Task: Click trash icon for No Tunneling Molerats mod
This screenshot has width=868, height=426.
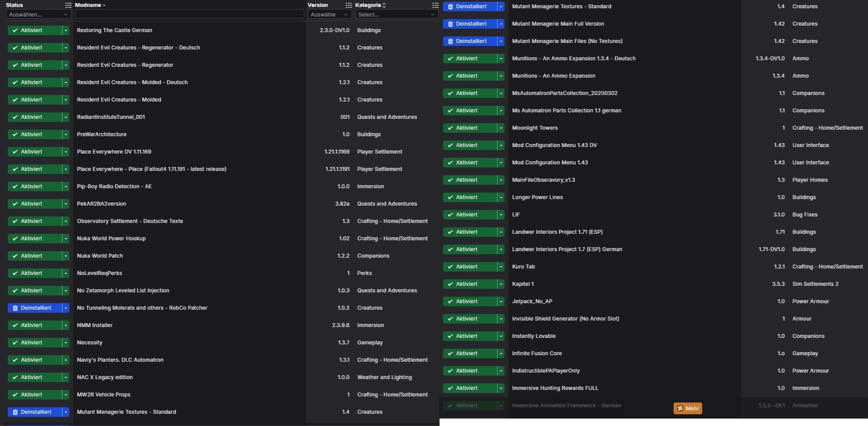Action: coord(15,308)
